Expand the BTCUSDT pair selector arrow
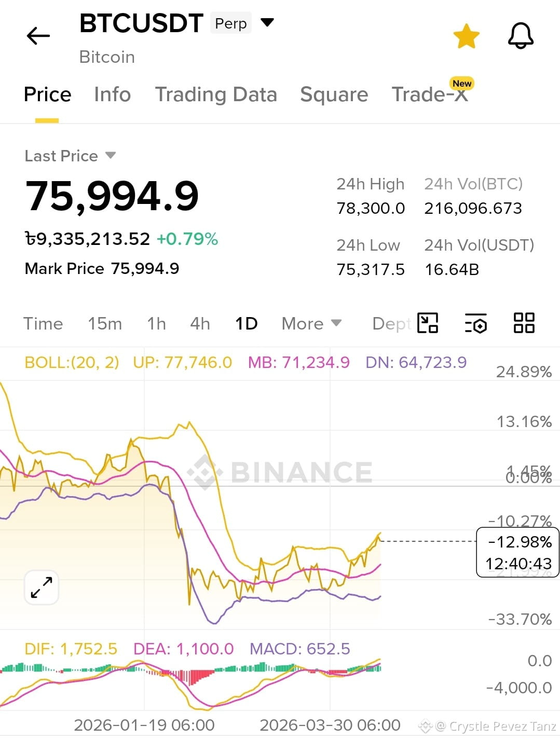The height and width of the screenshot is (739, 560). [x=267, y=22]
